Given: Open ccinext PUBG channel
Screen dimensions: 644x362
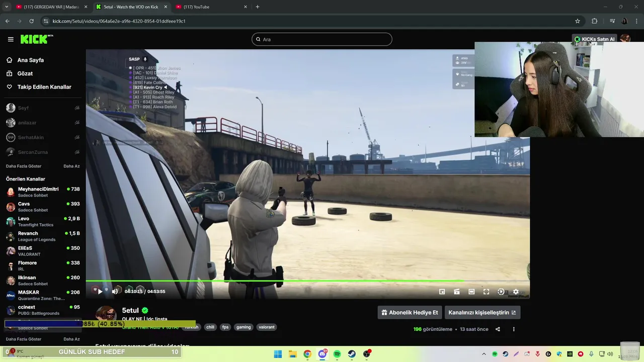Looking at the screenshot, I should (x=43, y=310).
